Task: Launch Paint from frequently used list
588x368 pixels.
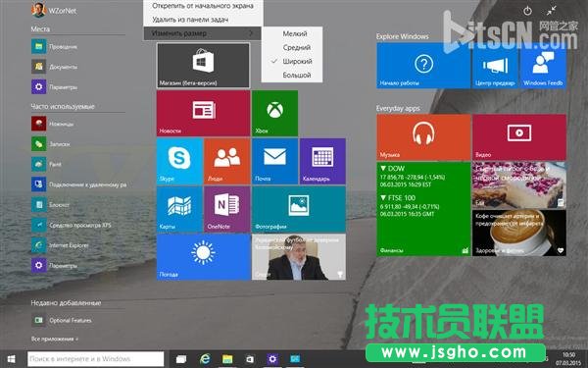Action: (47, 164)
